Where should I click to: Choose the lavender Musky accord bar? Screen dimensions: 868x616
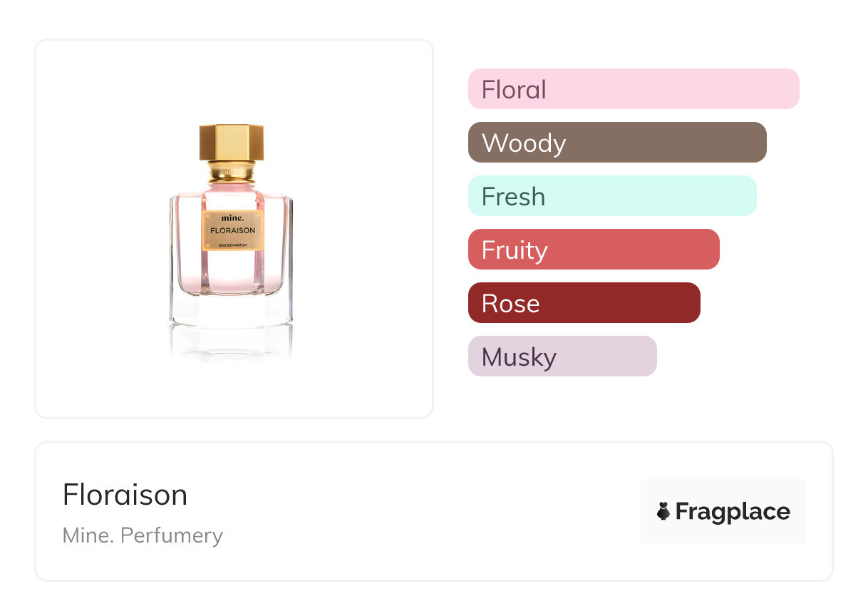562,356
